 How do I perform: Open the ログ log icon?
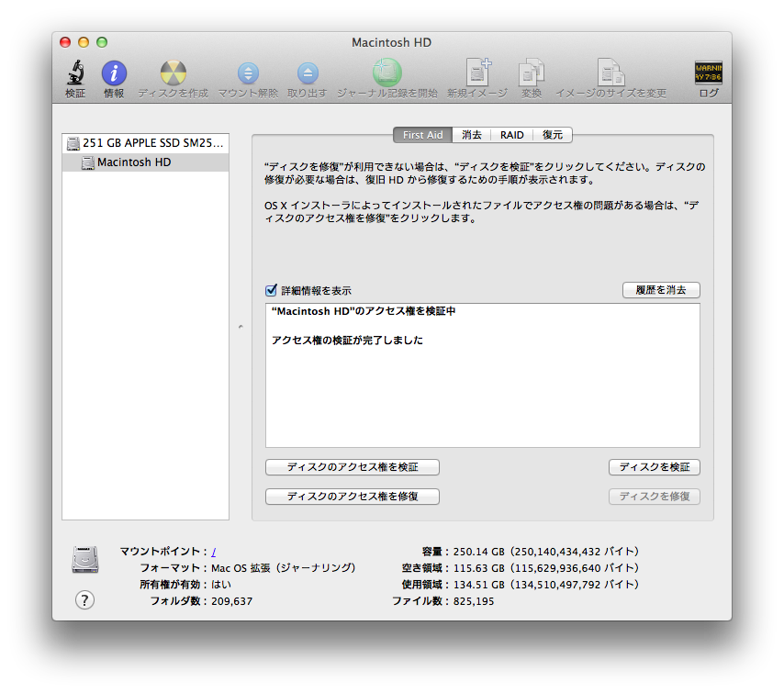click(709, 73)
